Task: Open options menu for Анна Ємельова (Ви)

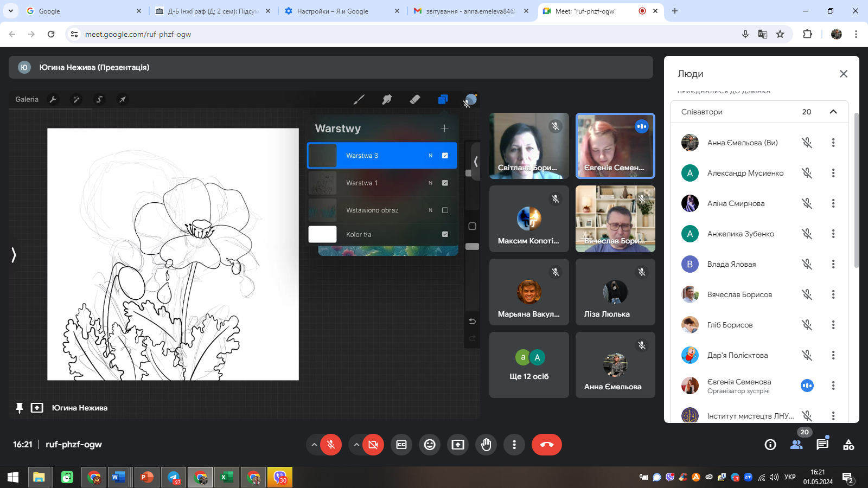Action: (833, 143)
